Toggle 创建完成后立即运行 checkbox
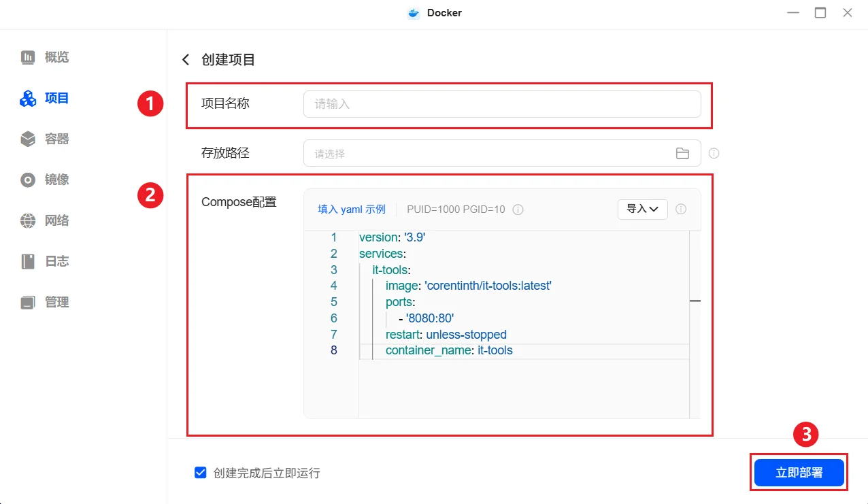868x504 pixels. coord(201,473)
